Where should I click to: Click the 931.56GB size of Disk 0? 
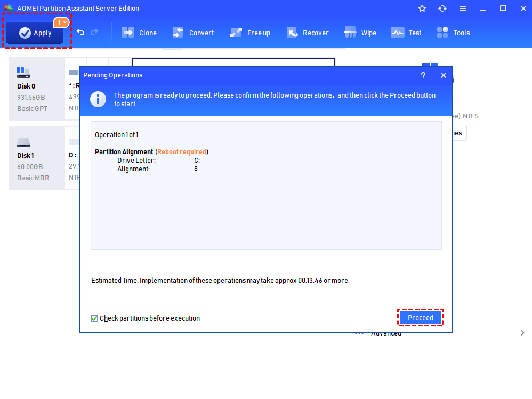pos(31,98)
